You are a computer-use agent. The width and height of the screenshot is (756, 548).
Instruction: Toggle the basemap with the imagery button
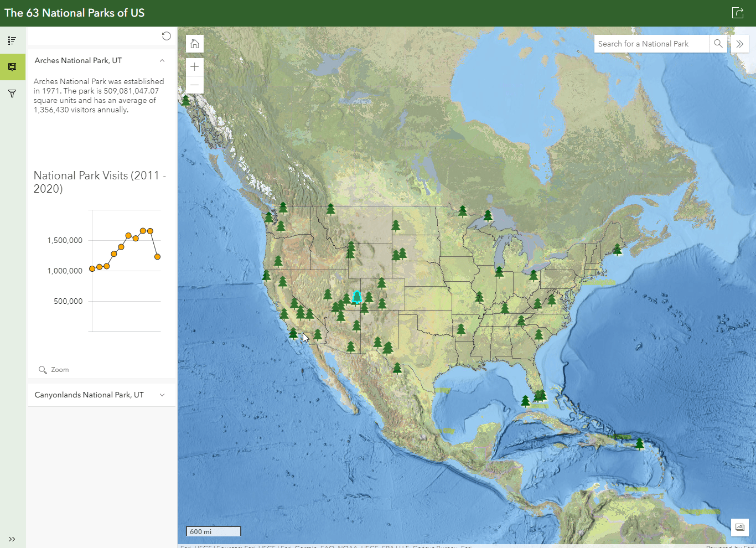point(740,528)
